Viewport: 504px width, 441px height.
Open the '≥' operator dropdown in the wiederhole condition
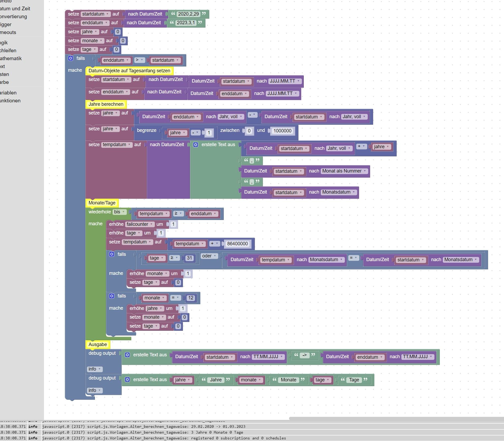click(178, 213)
